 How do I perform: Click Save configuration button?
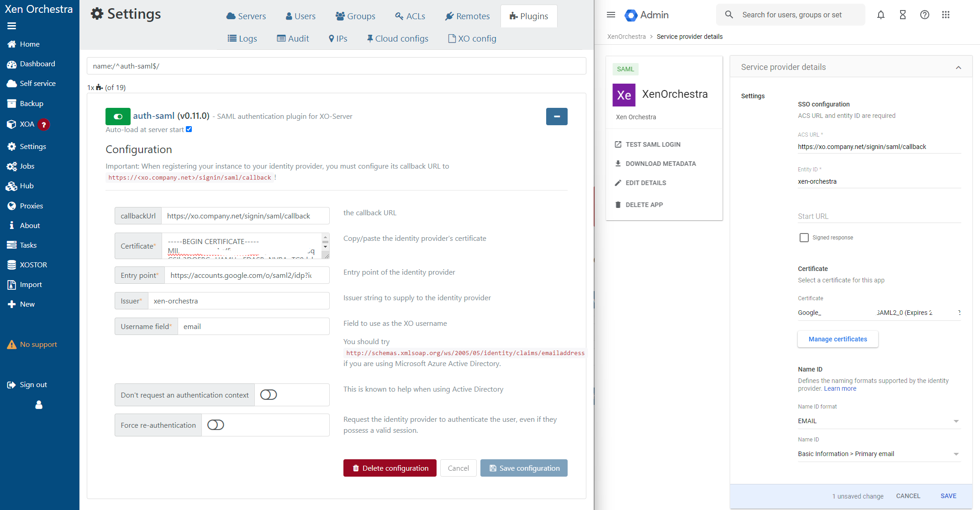(x=524, y=468)
